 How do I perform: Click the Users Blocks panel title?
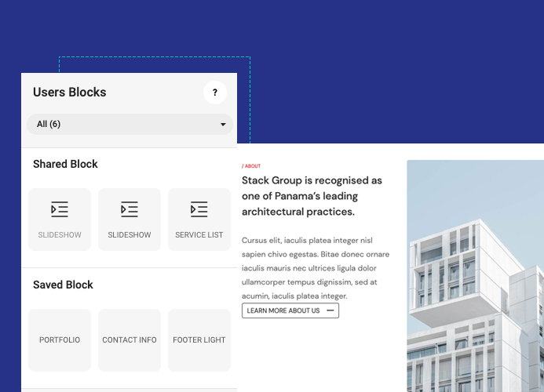coord(70,93)
